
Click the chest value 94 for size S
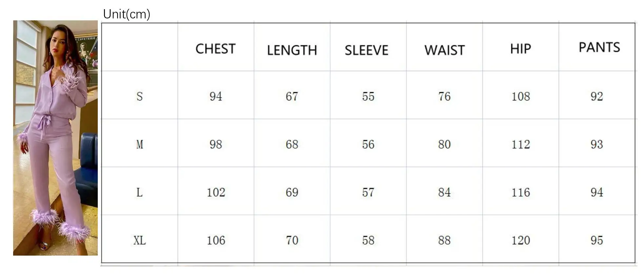pos(216,97)
